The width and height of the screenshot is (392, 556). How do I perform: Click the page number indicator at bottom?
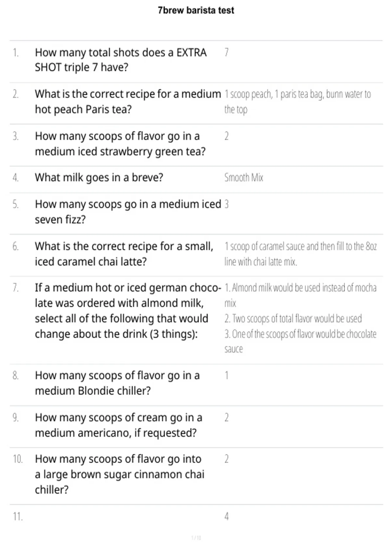(196, 538)
